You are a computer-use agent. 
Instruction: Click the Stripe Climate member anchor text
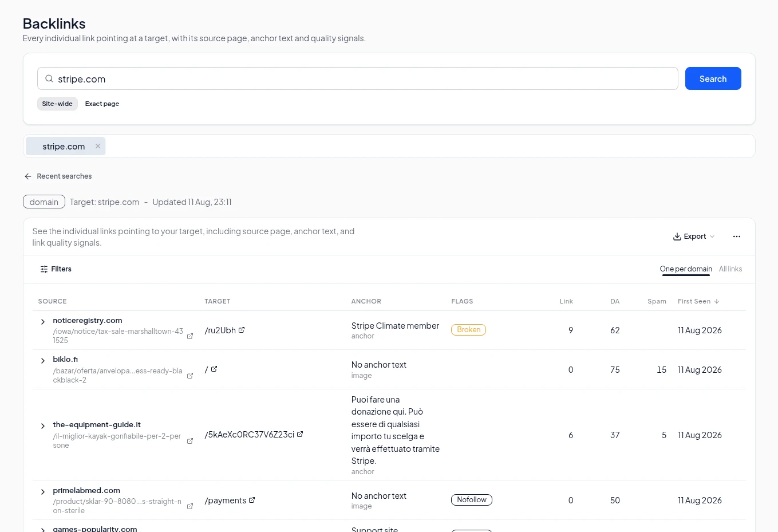[395, 326]
